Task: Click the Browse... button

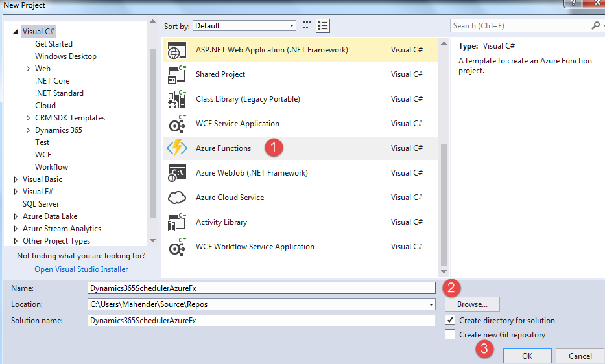Action: pyautogui.click(x=472, y=304)
